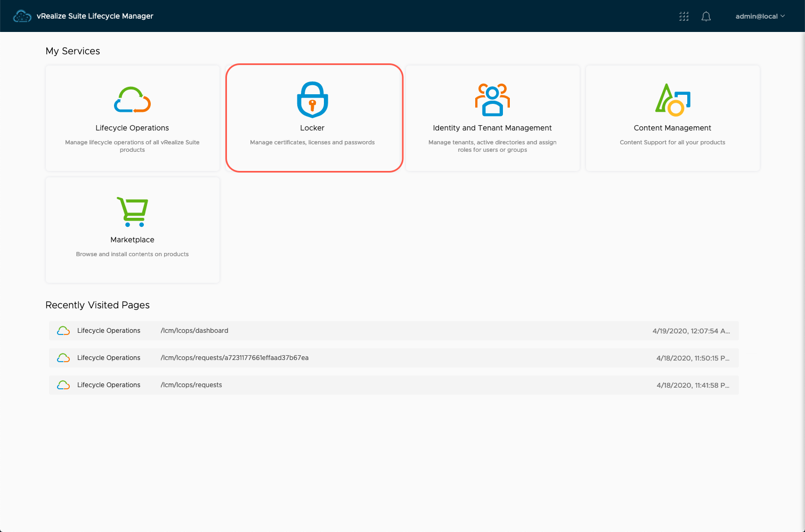The width and height of the screenshot is (805, 532).
Task: Click the Lifecycle Operations cloud icon
Action: coord(132,100)
